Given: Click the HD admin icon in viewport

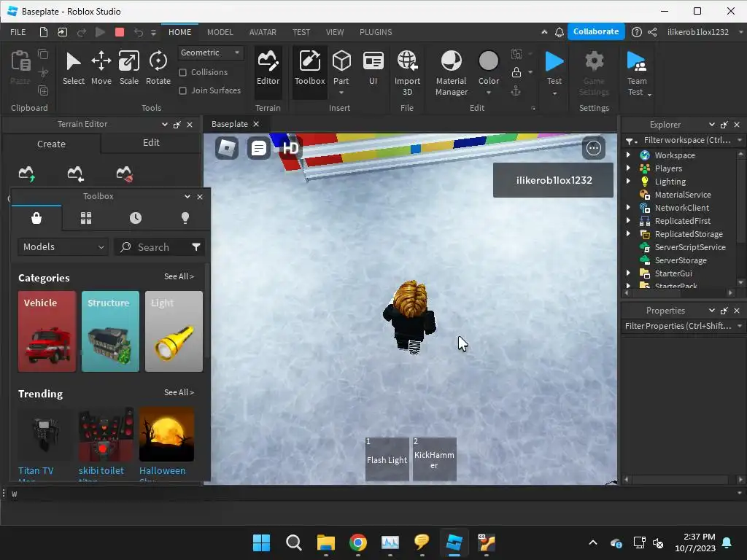Looking at the screenshot, I should click(290, 148).
